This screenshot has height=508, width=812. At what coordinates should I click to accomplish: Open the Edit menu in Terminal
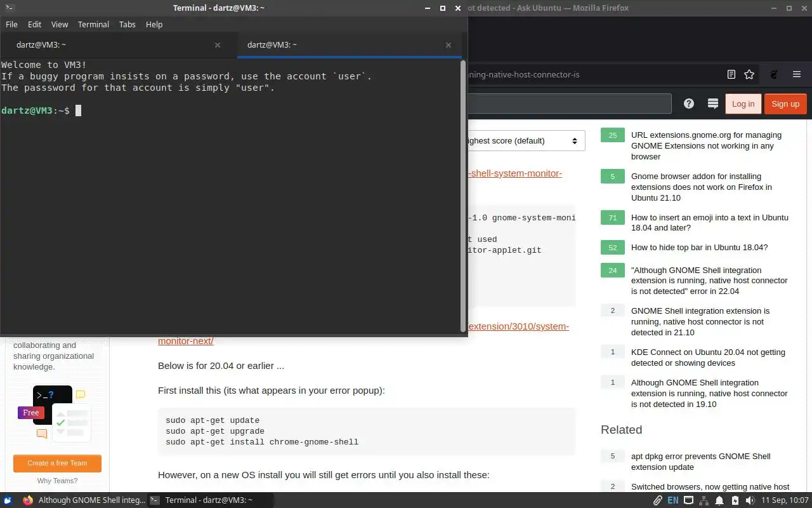(x=34, y=24)
